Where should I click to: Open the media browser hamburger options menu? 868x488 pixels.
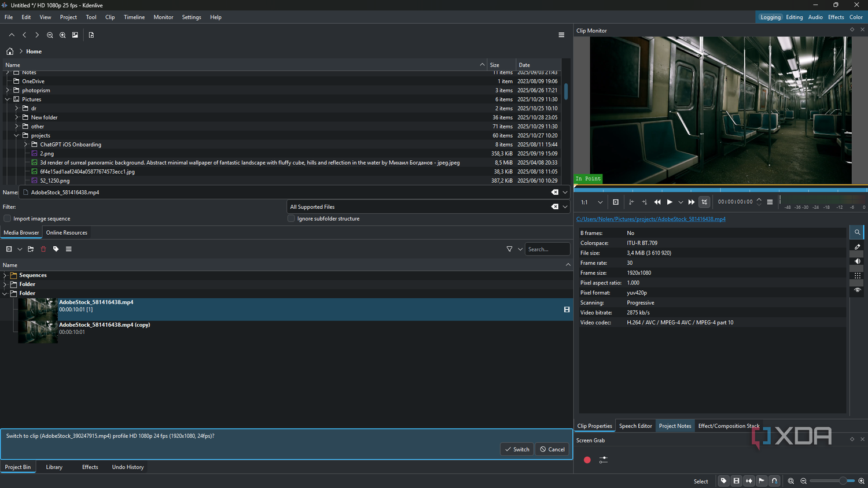coord(561,35)
